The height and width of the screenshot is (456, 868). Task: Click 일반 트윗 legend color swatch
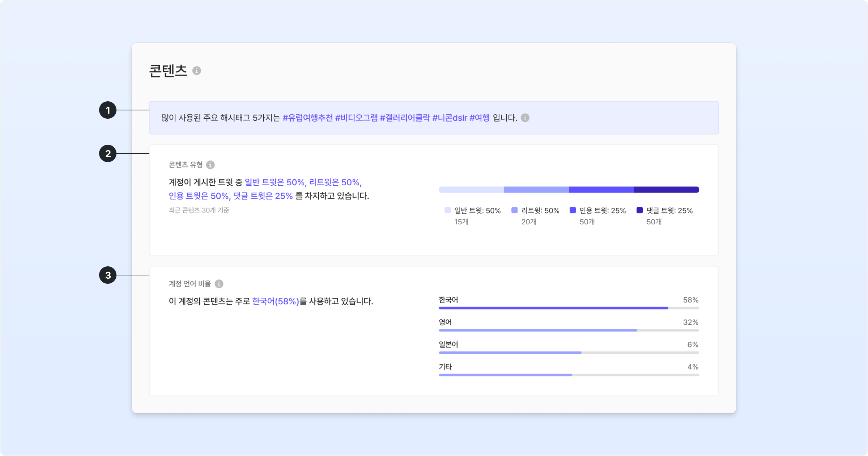click(447, 210)
